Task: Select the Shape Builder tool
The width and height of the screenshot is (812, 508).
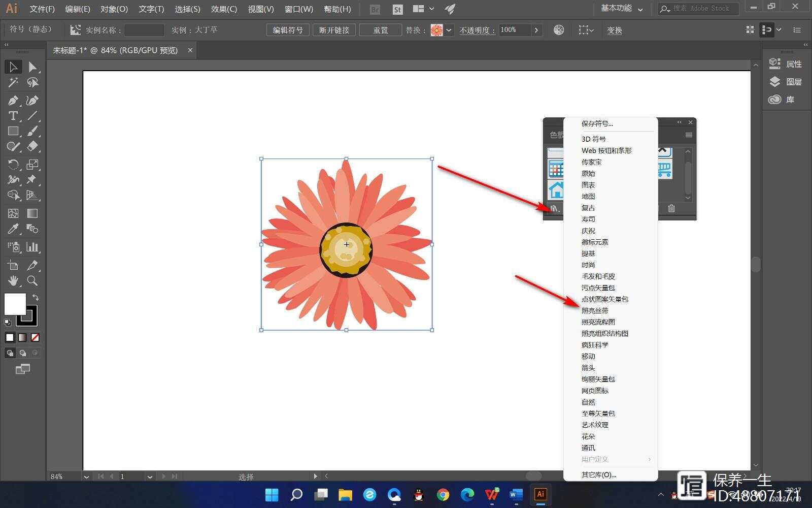Action: point(13,195)
